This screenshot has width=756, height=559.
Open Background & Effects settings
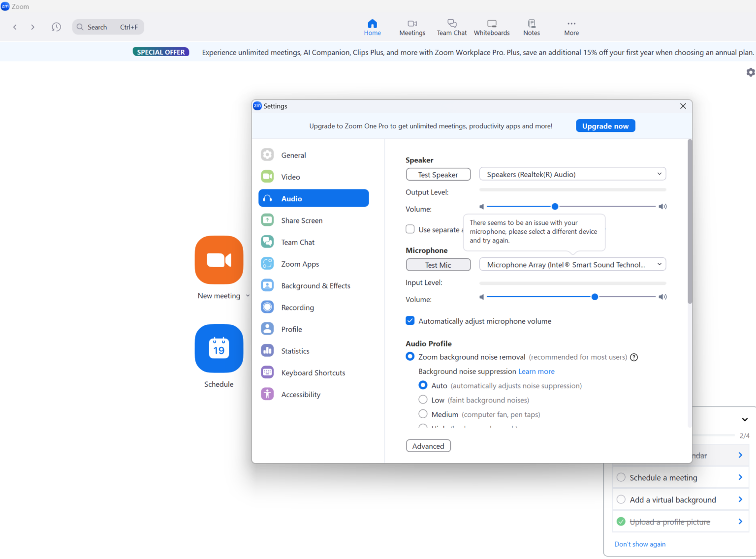315,285
